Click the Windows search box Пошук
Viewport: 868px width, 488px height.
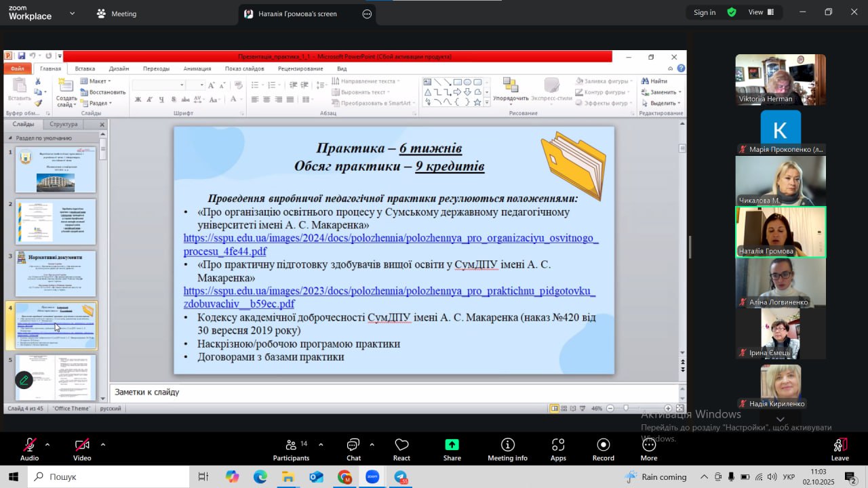tap(108, 477)
